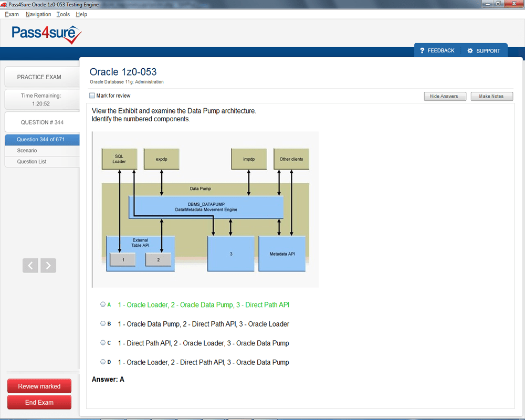This screenshot has width=525, height=420.
Task: Select answer option A radio button
Action: click(103, 304)
